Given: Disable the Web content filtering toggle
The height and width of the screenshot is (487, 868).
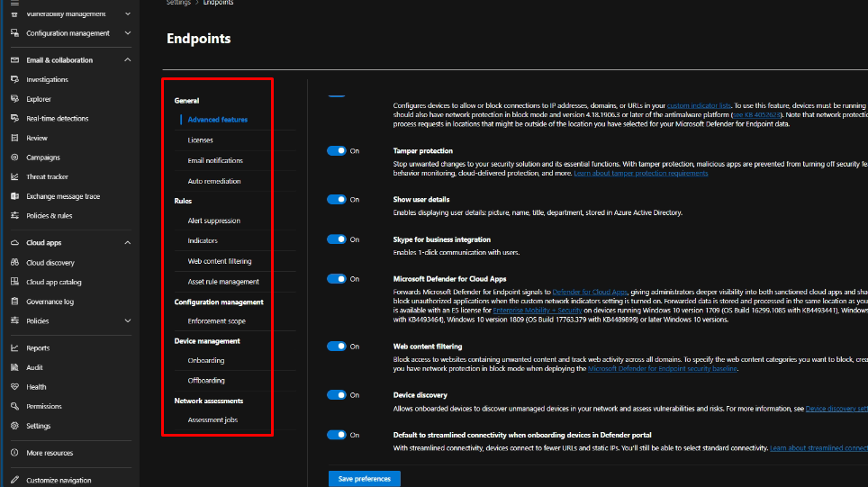Looking at the screenshot, I should (x=337, y=346).
